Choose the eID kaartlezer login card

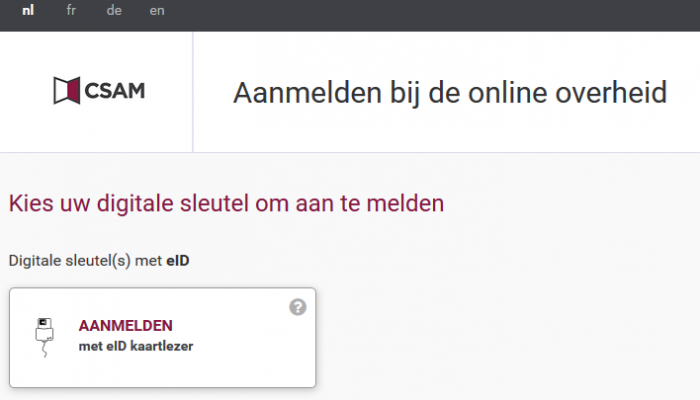[x=162, y=338]
